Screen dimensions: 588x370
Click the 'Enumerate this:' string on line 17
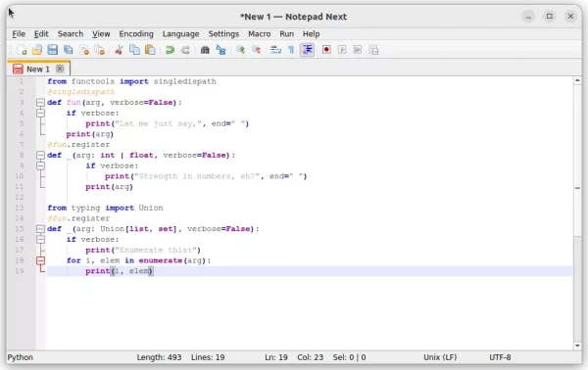click(x=156, y=250)
